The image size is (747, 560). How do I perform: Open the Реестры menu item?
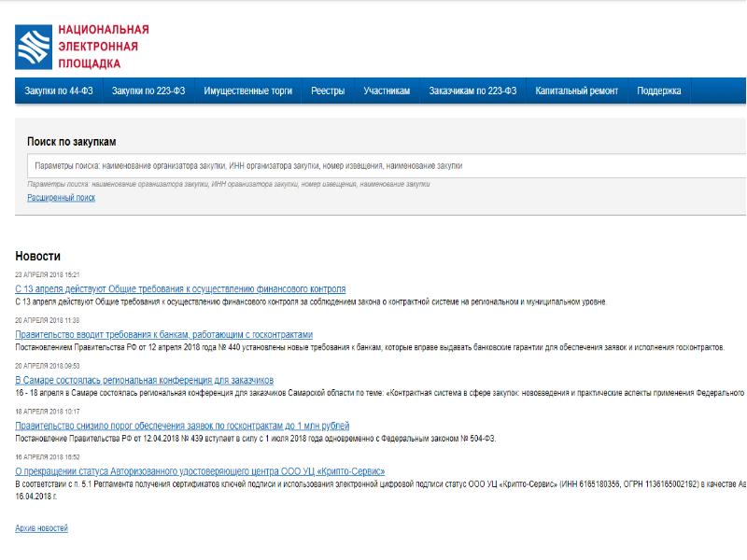pos(328,91)
